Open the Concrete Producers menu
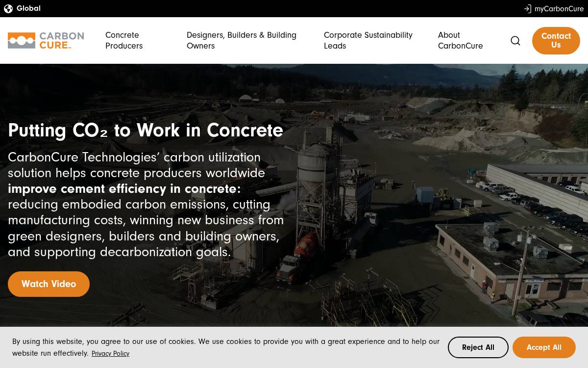588x368 pixels. [124, 40]
